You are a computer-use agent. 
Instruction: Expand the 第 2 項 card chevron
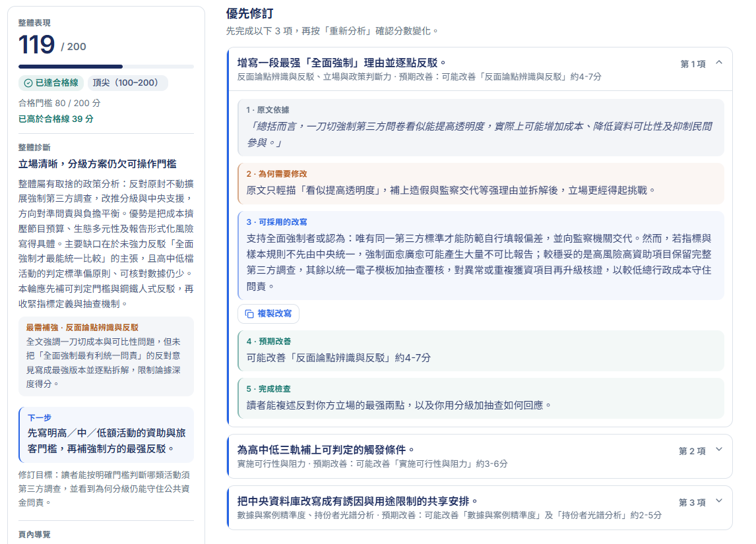coord(719,450)
